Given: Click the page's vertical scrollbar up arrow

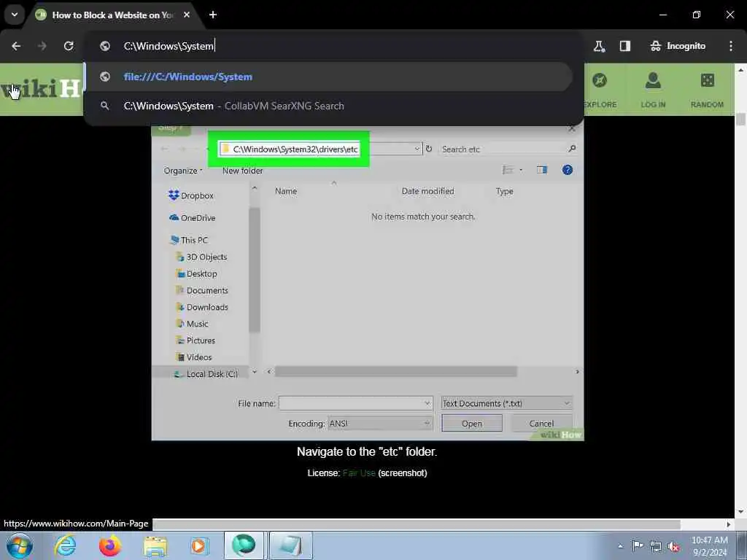Looking at the screenshot, I should pyautogui.click(x=740, y=69).
